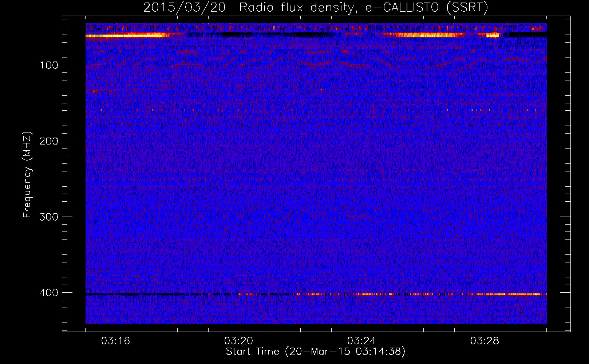Click the plot title 'Radio flux density, e-CALLISTO (SSRT)'

[x=363, y=8]
